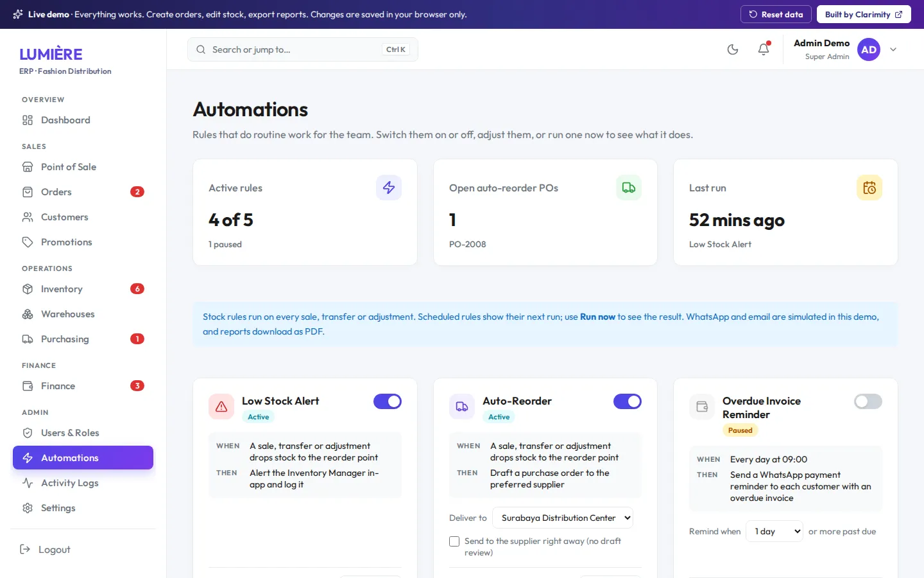This screenshot has height=578, width=924.
Task: Open the Remind when days dropdown
Action: (774, 531)
